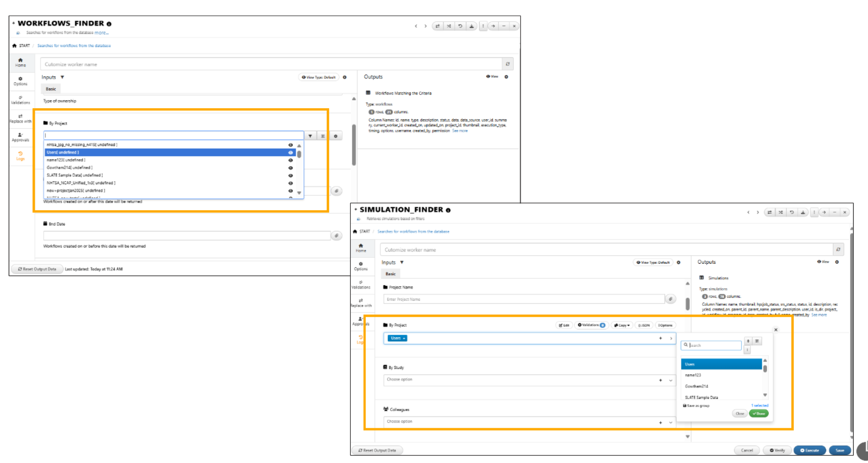
Task: Select Basic tab in Simulation Finder
Action: pos(391,274)
